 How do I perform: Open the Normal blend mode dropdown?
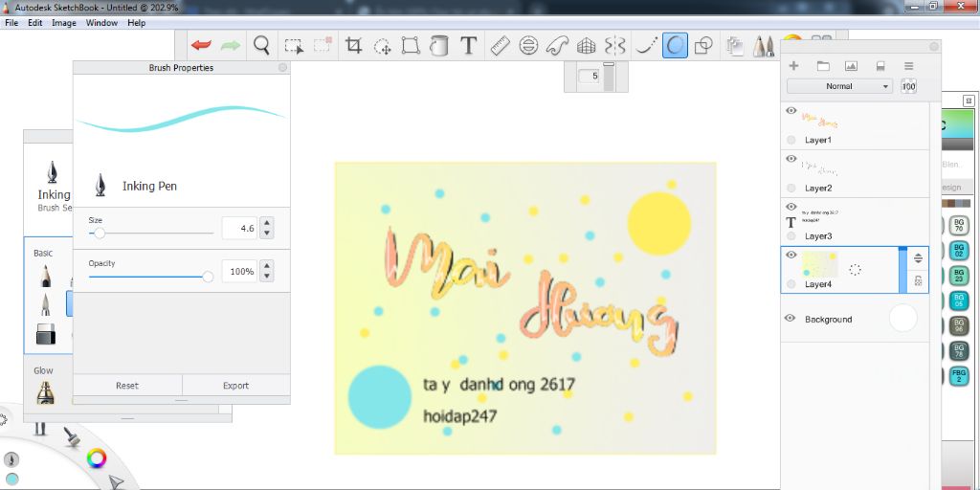839,86
